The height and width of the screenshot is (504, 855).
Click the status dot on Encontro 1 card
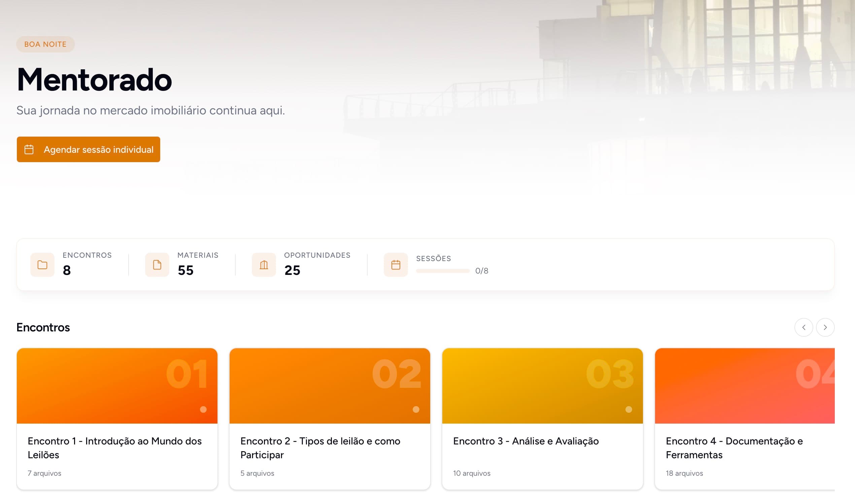click(203, 409)
